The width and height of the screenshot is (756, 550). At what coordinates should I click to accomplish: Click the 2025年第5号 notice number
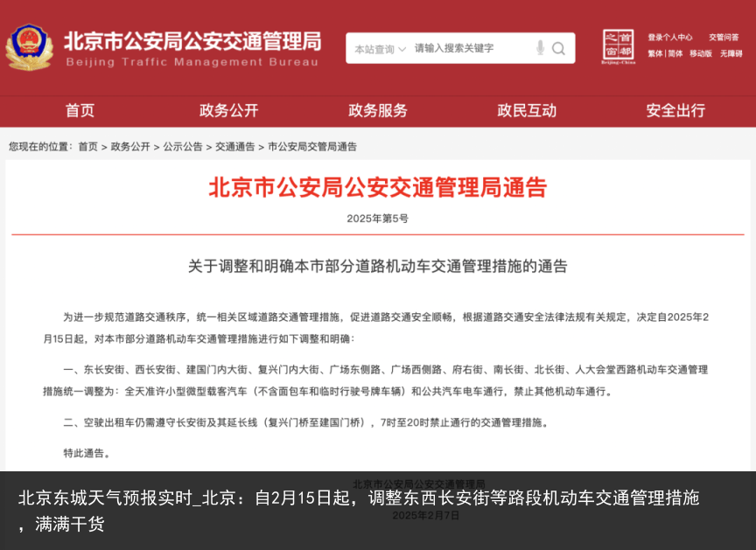click(377, 219)
